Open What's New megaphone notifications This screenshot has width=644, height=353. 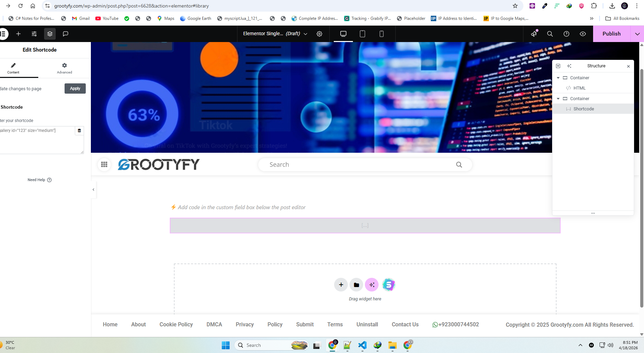pyautogui.click(x=534, y=34)
